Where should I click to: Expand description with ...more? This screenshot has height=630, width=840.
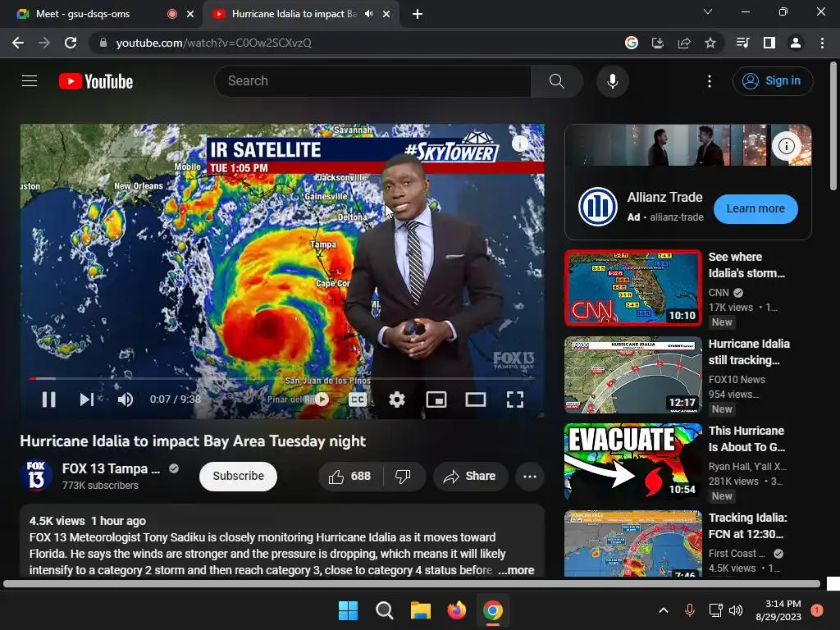click(516, 570)
